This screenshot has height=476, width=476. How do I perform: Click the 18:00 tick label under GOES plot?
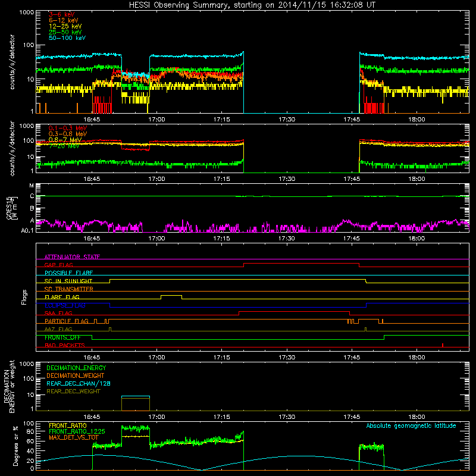tap(416, 239)
